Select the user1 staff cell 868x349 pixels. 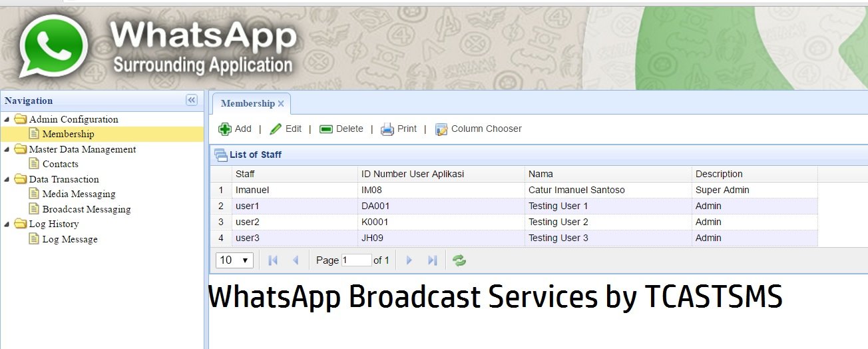(x=295, y=206)
